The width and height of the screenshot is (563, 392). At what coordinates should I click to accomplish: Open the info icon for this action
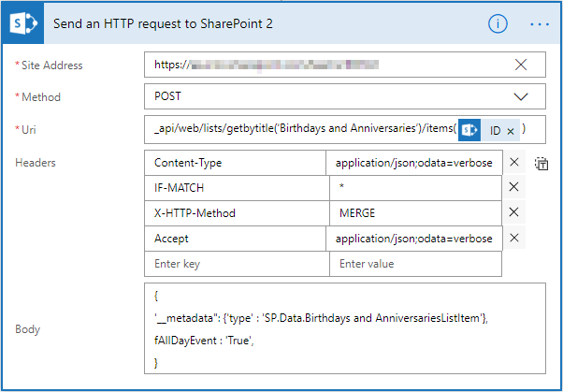point(498,23)
